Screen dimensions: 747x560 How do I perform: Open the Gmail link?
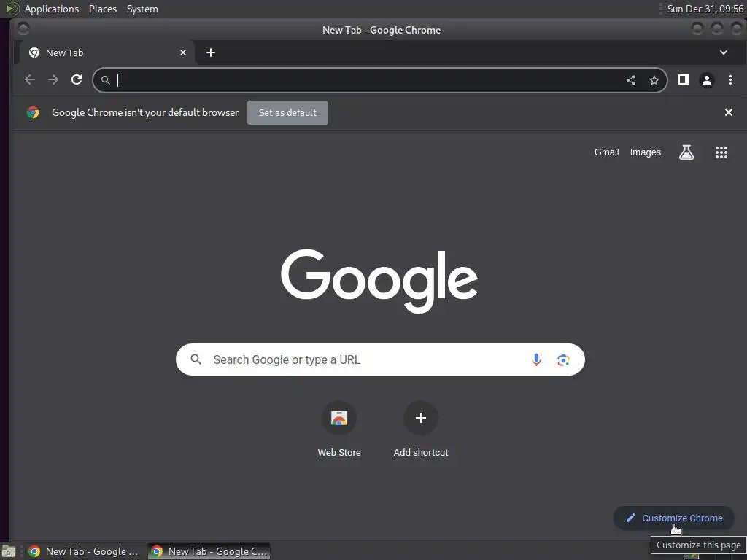click(606, 152)
